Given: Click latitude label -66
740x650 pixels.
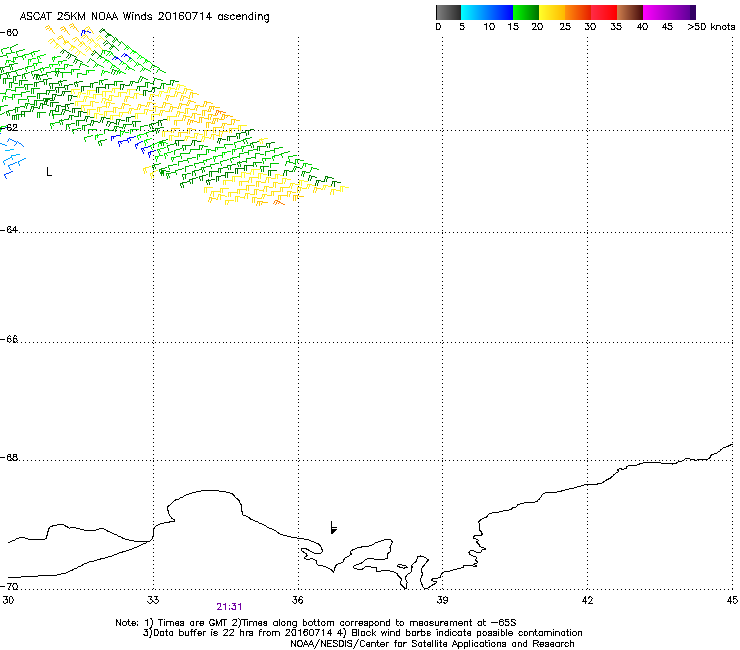Looking at the screenshot, I should (9, 339).
